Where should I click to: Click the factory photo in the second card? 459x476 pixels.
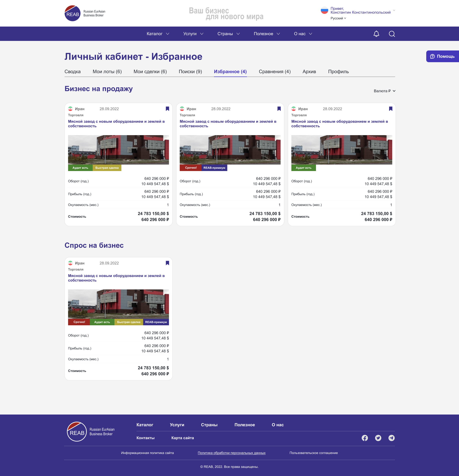point(230,149)
